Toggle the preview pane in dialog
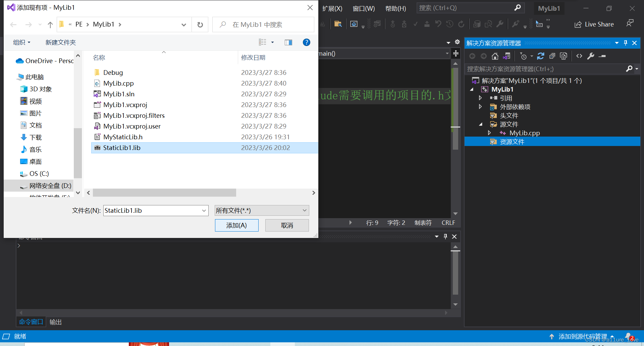644x346 pixels. pos(288,42)
